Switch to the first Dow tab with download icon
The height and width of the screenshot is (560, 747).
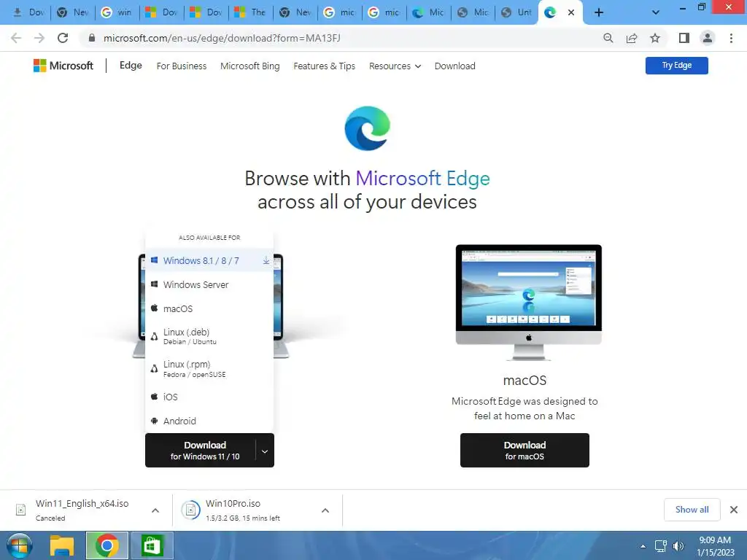(28, 12)
